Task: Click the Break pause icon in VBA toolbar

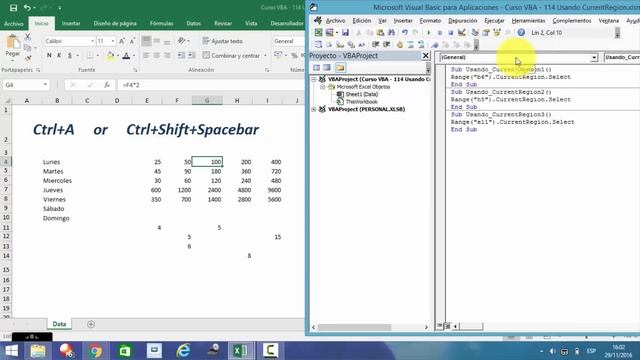Action: pos(440,33)
